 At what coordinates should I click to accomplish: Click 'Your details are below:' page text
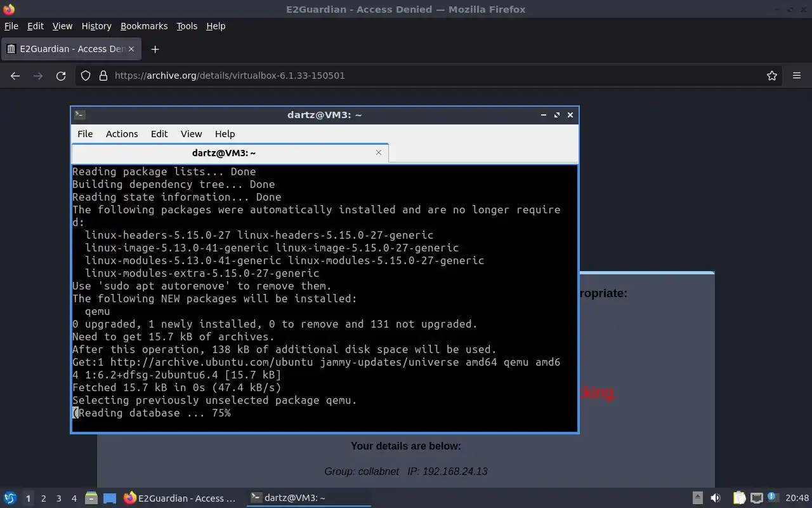coord(406,446)
